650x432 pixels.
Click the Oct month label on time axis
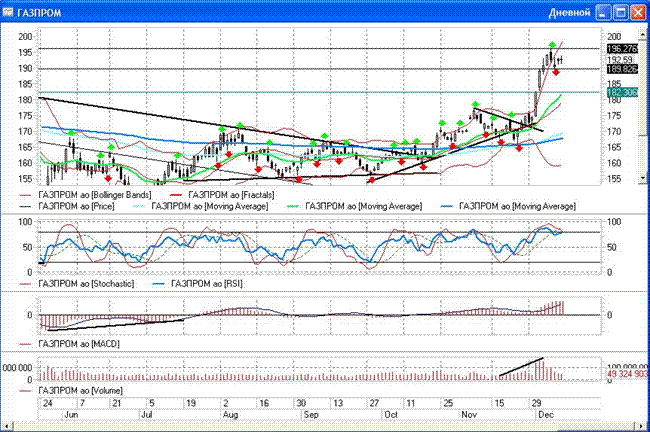[x=391, y=415]
